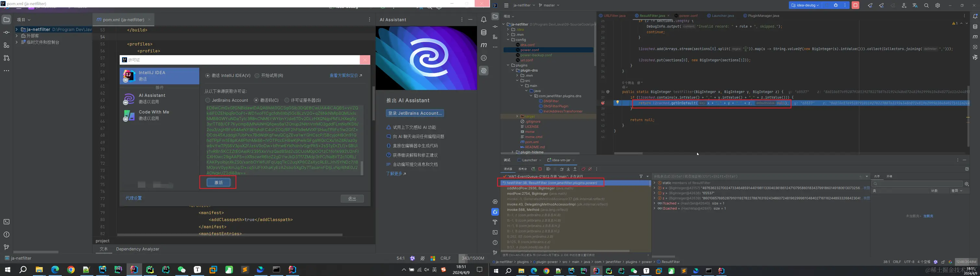Open Code With Me user icon
The image size is (980, 276).
pos(904,5)
